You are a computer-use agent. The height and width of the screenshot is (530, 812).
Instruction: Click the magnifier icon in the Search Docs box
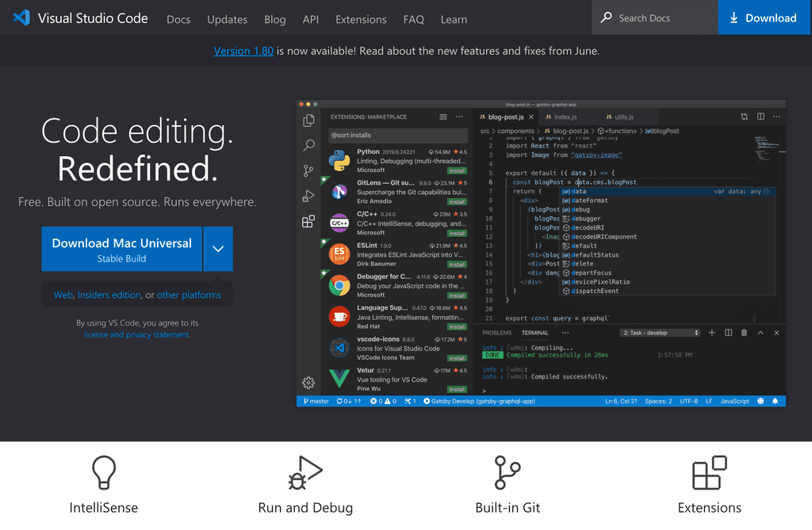[604, 17]
